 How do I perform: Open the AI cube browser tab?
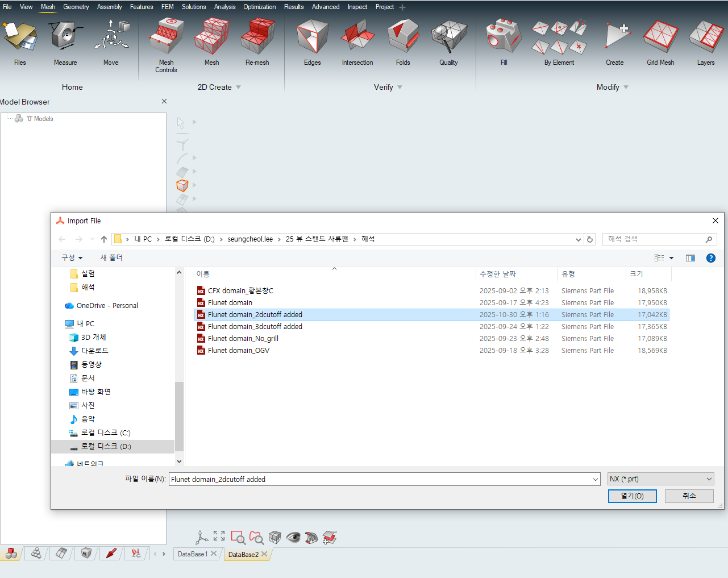pyautogui.click(x=86, y=553)
